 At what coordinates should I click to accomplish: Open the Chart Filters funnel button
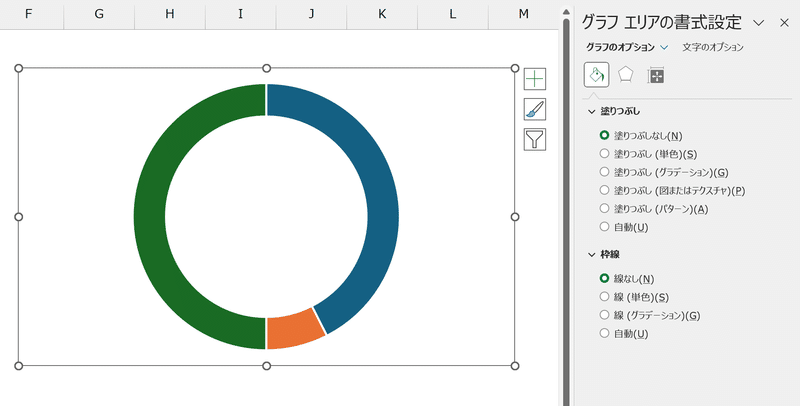click(535, 139)
